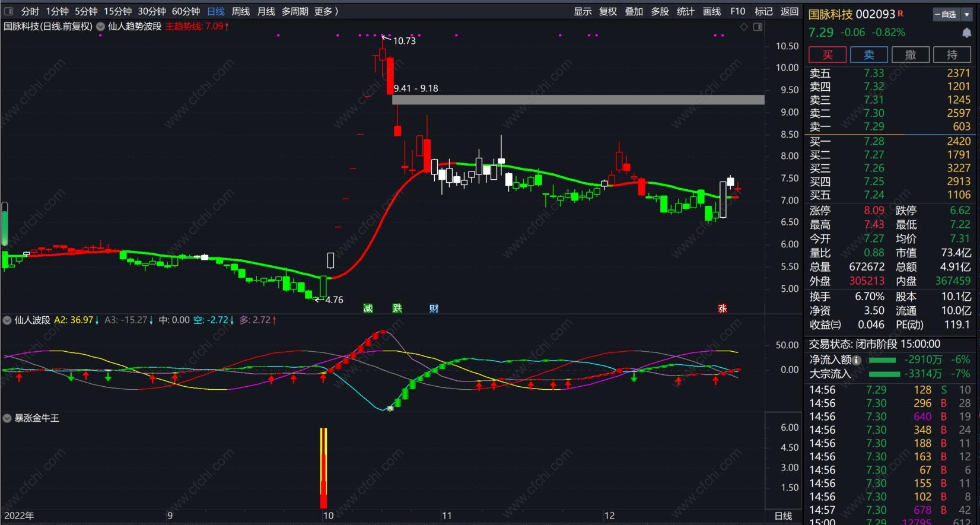Screen dimensions: 980x525
Task: Remove stock via 自选 button
Action: [948, 14]
